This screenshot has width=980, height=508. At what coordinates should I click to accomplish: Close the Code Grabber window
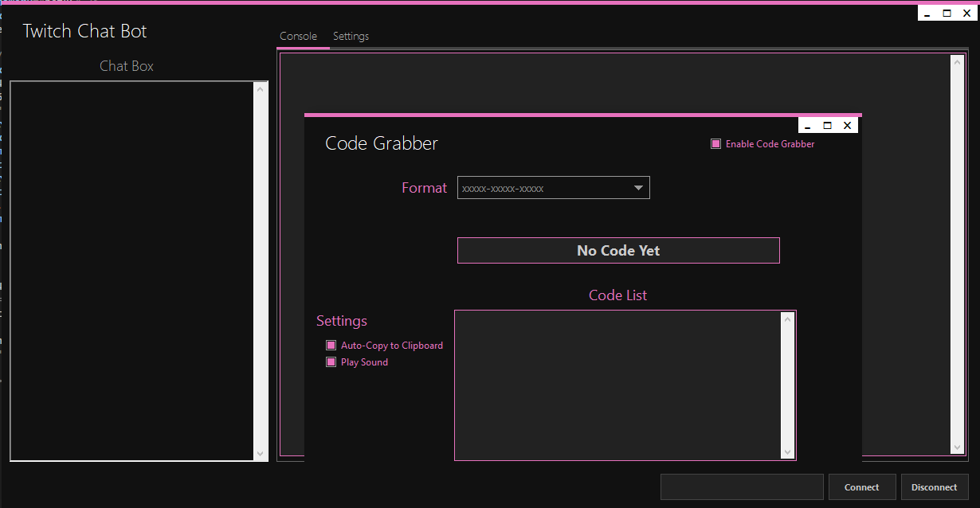[847, 126]
